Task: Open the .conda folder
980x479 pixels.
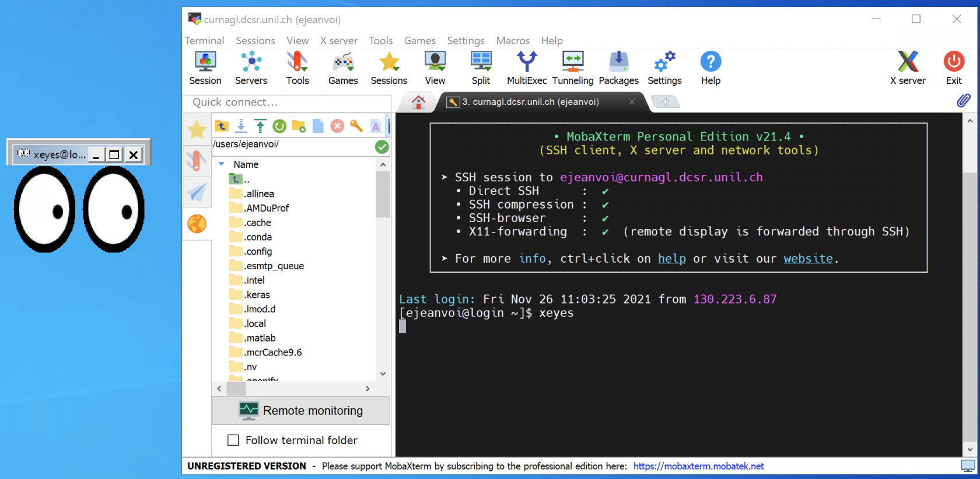Action: 258,237
